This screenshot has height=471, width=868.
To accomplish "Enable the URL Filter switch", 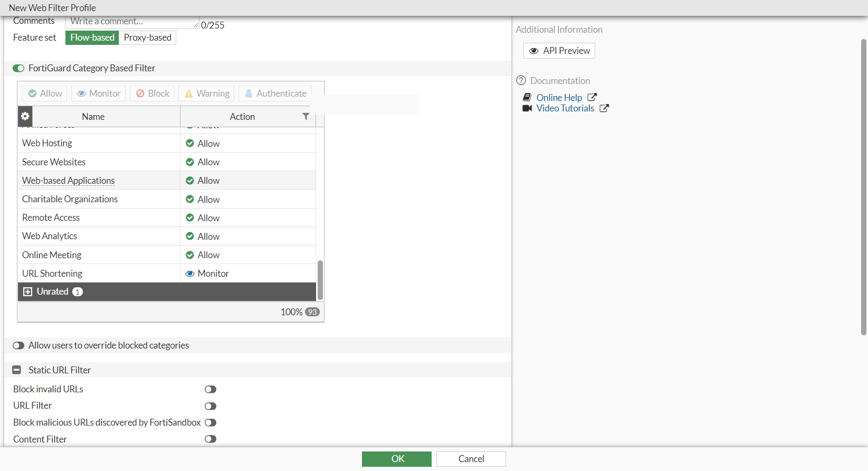I will point(211,406).
